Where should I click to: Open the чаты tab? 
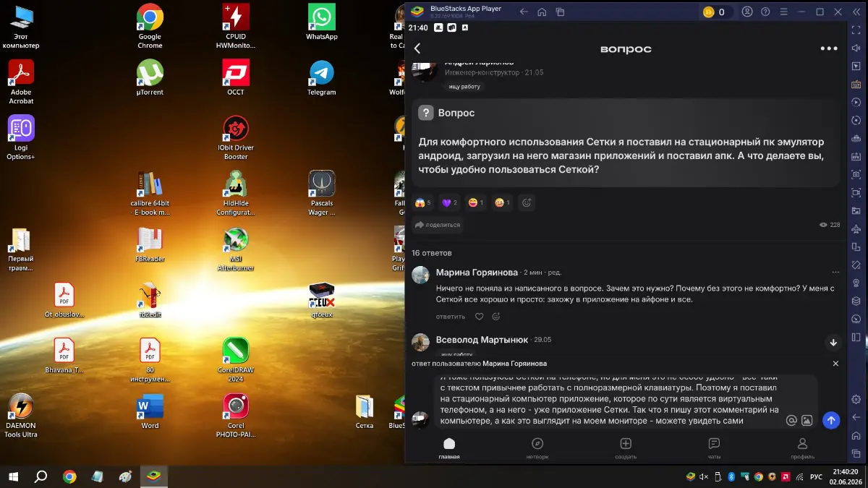(x=714, y=448)
